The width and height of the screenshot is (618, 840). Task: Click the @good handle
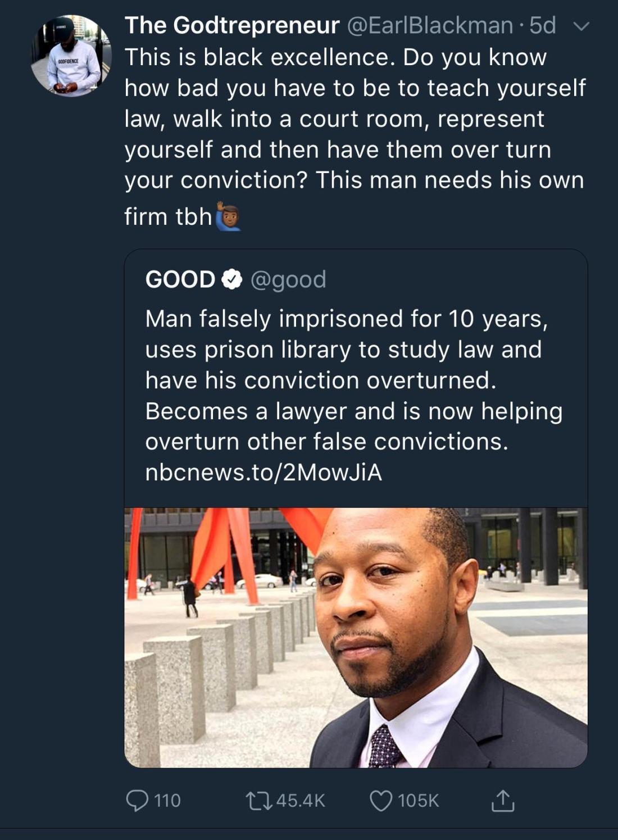pos(288,279)
